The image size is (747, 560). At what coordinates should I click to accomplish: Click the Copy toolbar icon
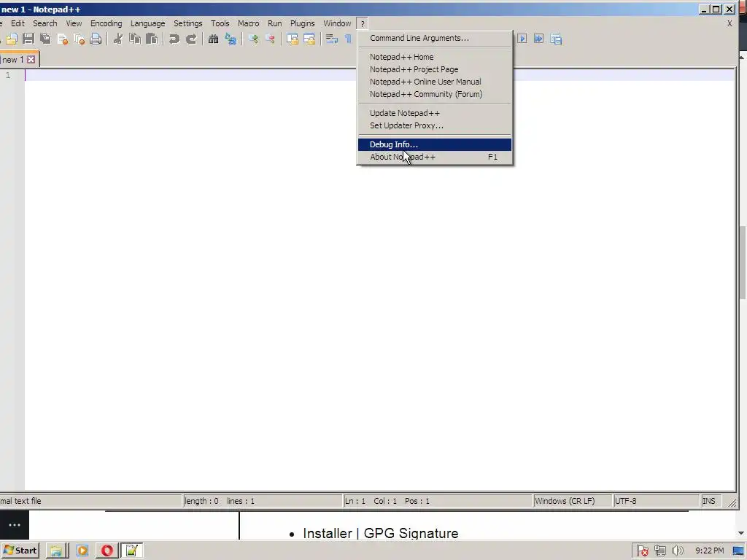[x=135, y=39]
